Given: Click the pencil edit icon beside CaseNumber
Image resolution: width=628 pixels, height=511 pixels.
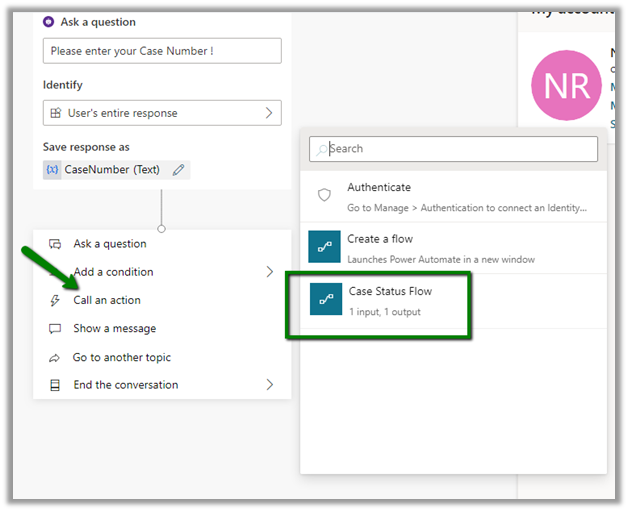Looking at the screenshot, I should click(178, 170).
